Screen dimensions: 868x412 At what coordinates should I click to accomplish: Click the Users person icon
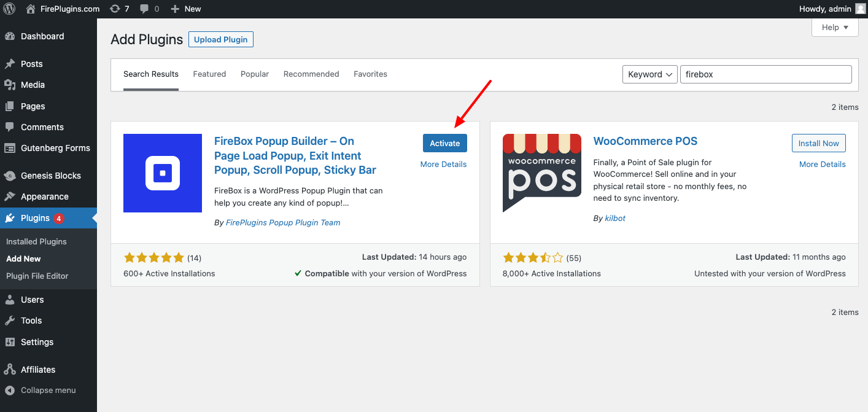click(x=10, y=300)
